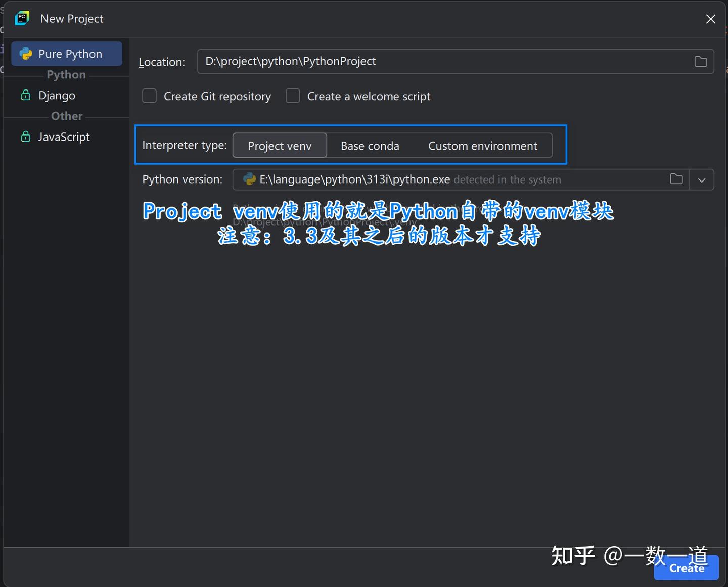Click the Python icon showing detected interpreter
728x587 pixels.
(x=249, y=179)
